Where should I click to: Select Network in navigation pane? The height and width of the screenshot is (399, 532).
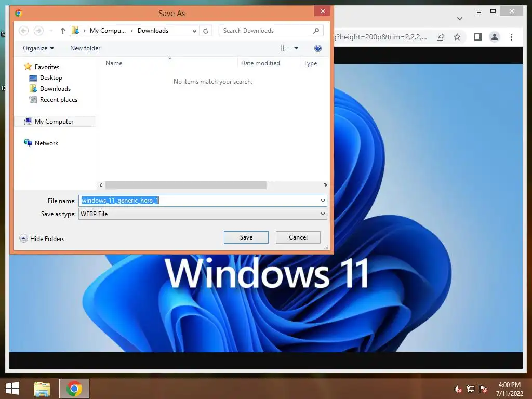pos(41,143)
